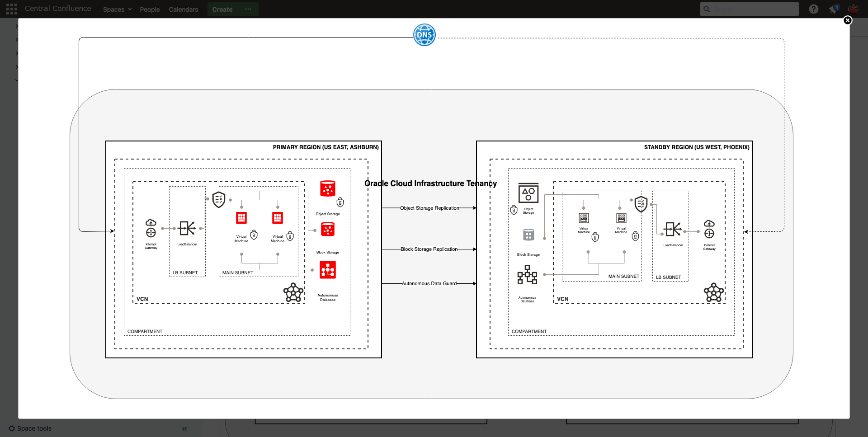This screenshot has height=437, width=868.
Task: Open the help question mark menu
Action: (x=813, y=9)
